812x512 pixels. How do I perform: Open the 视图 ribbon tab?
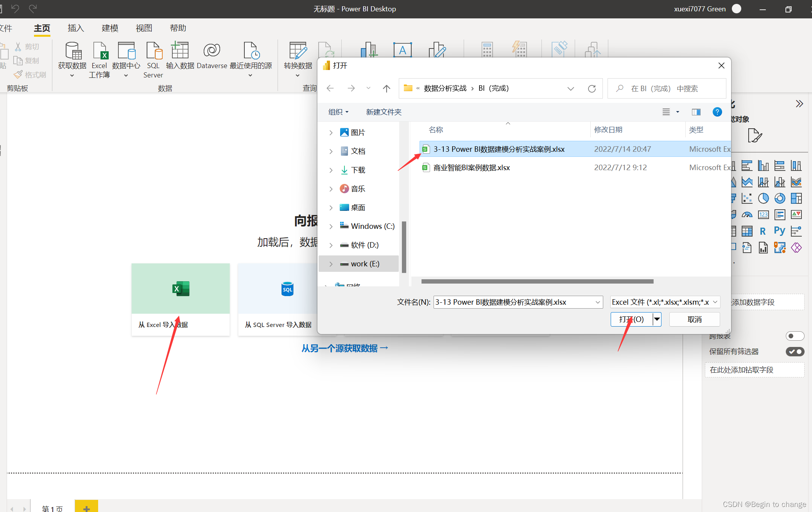coord(144,28)
